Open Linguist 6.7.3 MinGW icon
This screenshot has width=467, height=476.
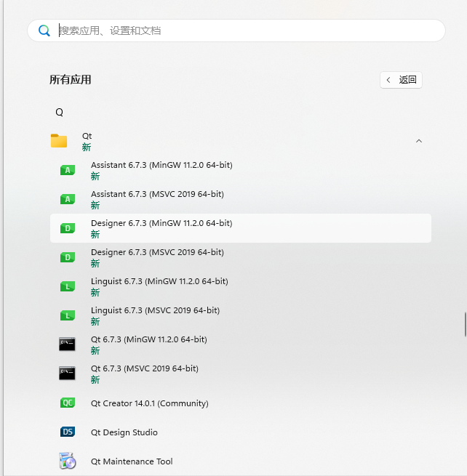[68, 286]
